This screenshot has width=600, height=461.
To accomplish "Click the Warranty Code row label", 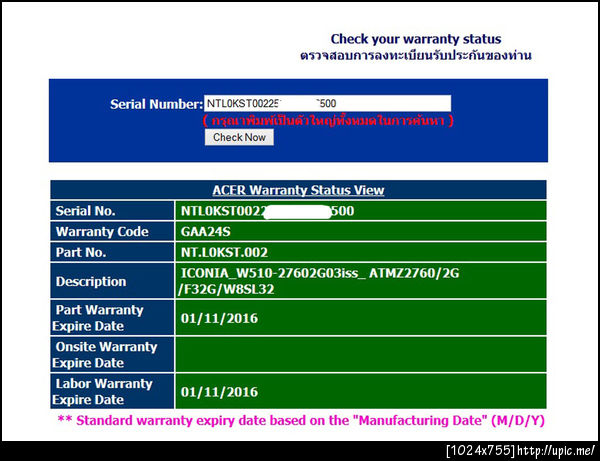I will 102,231.
